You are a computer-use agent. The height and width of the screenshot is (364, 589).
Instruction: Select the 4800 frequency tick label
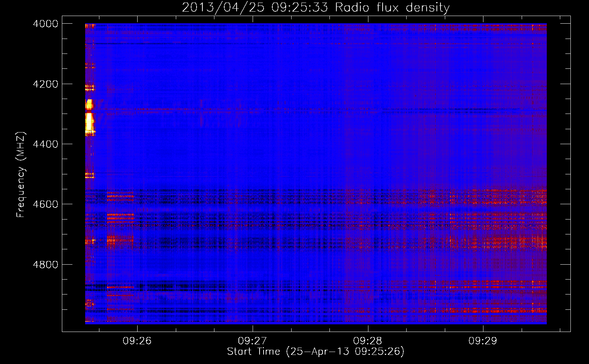click(x=46, y=265)
